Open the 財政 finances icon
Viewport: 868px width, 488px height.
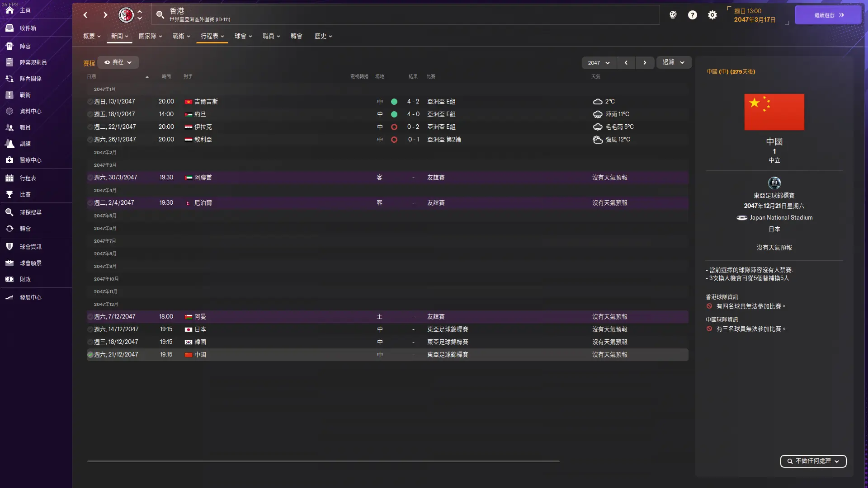point(9,279)
